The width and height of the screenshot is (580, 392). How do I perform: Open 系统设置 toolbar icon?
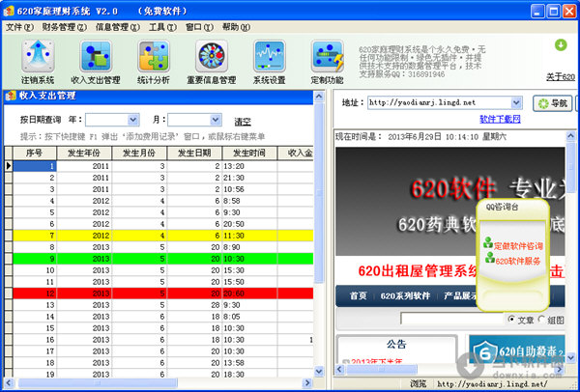[x=270, y=56]
